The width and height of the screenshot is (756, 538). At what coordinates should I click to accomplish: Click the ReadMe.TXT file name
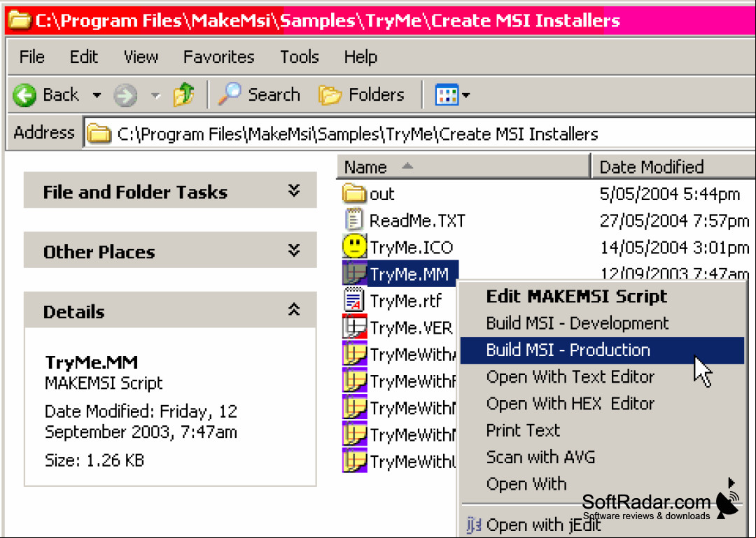coord(417,221)
